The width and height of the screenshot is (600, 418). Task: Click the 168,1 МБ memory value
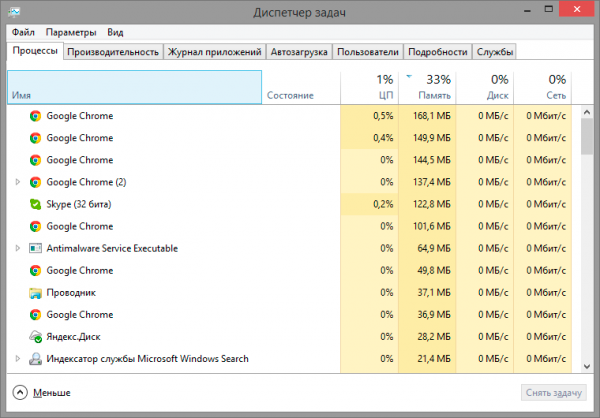tap(432, 116)
